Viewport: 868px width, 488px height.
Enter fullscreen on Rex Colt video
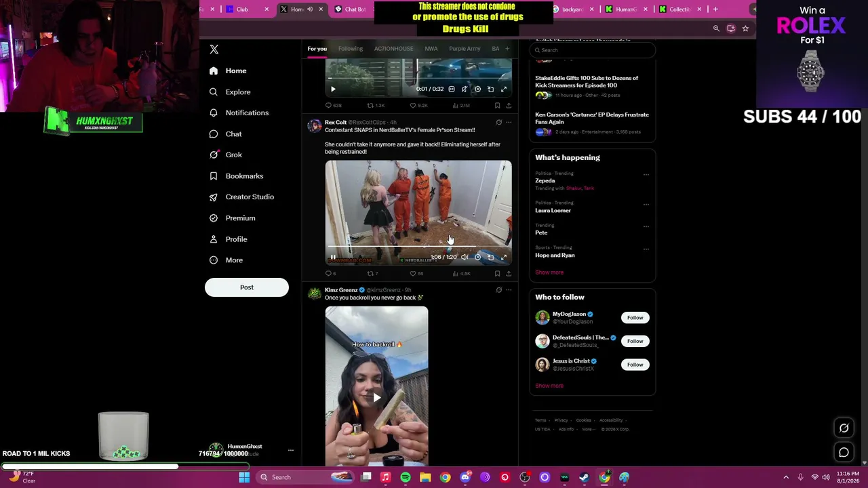(x=504, y=257)
